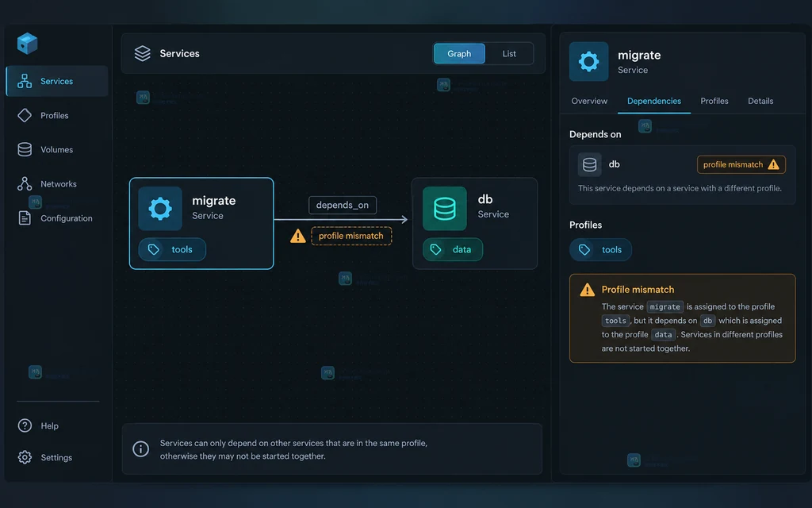Click the green database icon on db node
Screen dimensions: 812x508
point(444,209)
